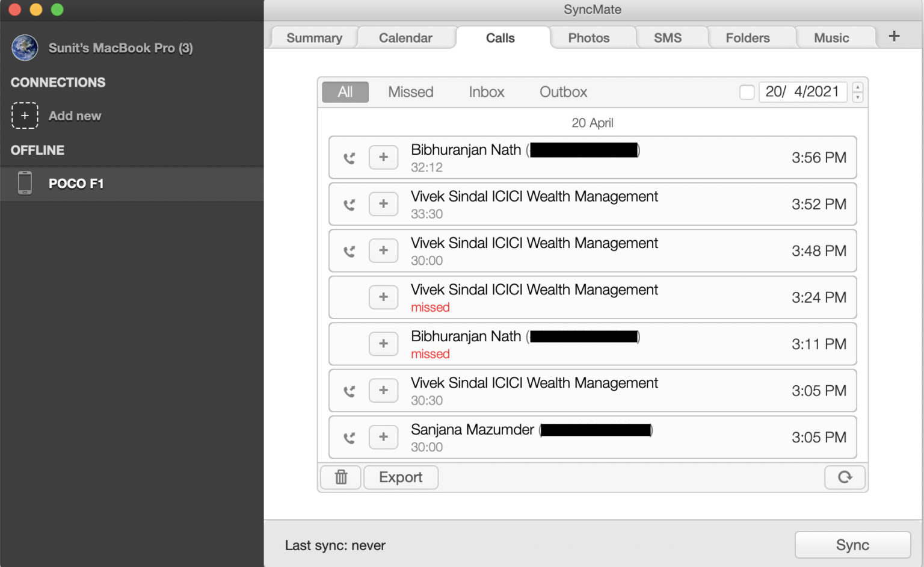Click plus button on the 3:52 PM call
Screen dimensions: 924x567
coord(383,204)
